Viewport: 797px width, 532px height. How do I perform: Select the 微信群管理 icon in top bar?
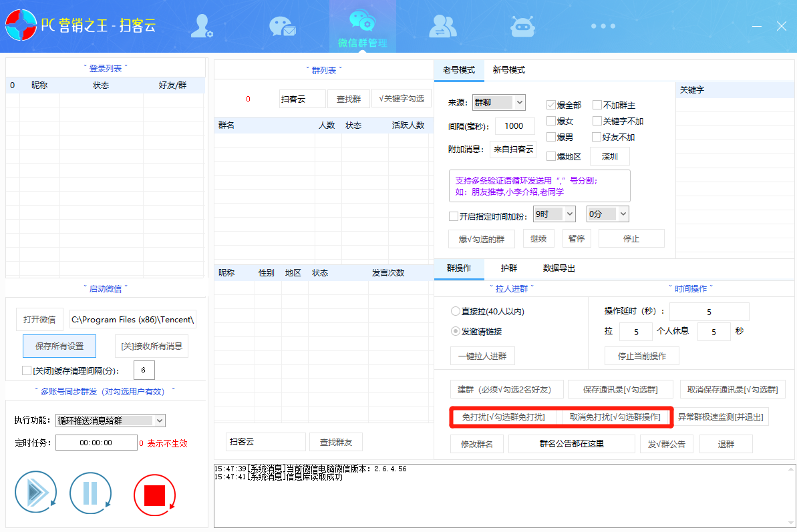[362, 27]
